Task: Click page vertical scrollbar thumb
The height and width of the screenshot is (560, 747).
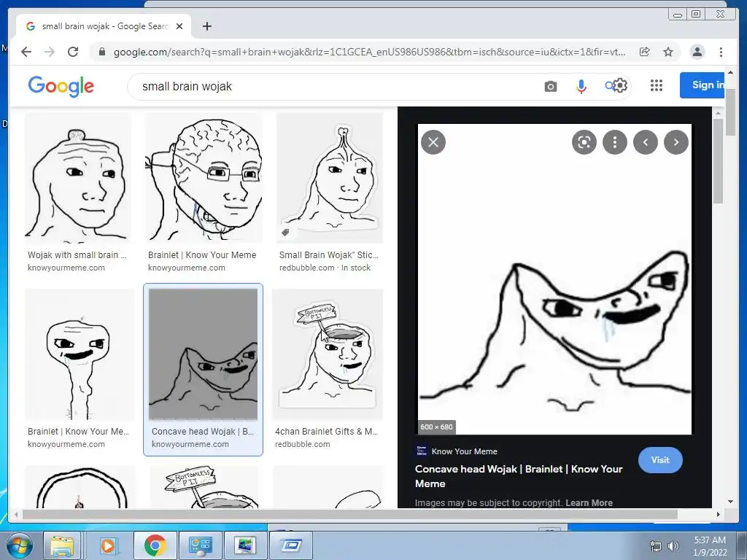Action: click(730, 112)
